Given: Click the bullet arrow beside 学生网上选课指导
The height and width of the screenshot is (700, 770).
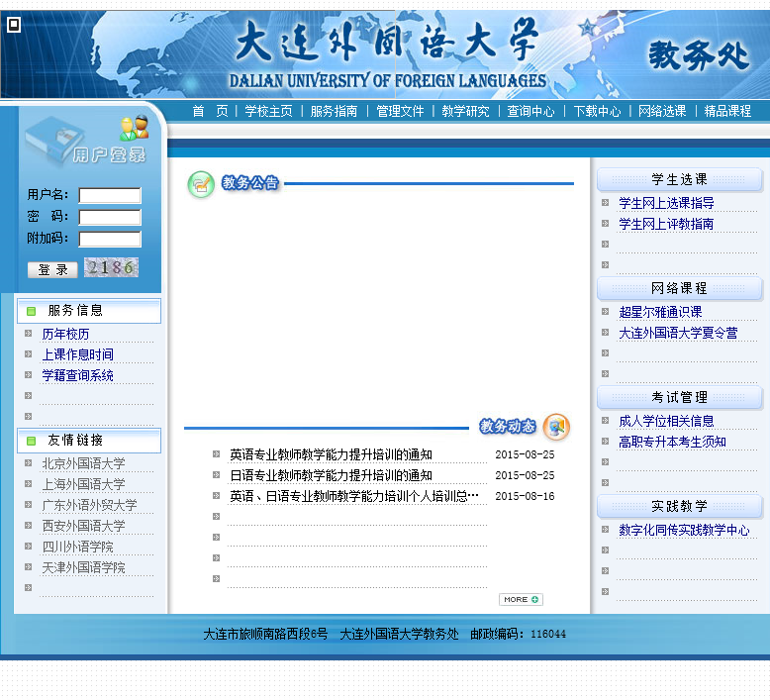Looking at the screenshot, I should 605,202.
